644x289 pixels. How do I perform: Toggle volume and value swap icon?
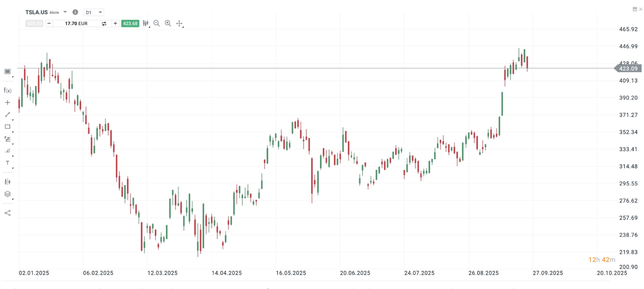104,24
